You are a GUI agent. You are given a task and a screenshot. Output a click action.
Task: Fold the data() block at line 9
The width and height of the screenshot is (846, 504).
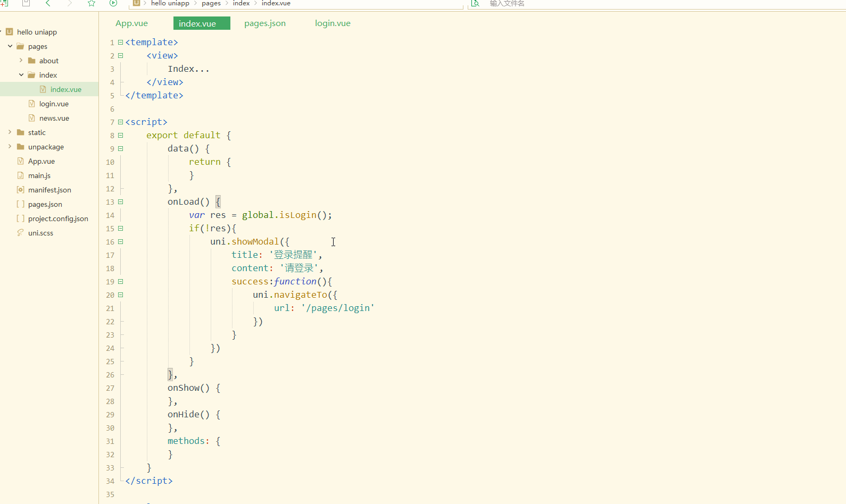pos(120,148)
